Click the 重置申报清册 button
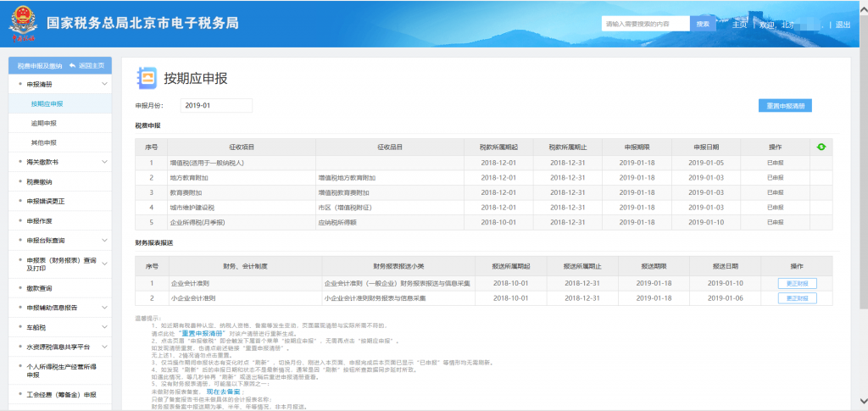This screenshot has height=411, width=868. click(x=785, y=106)
